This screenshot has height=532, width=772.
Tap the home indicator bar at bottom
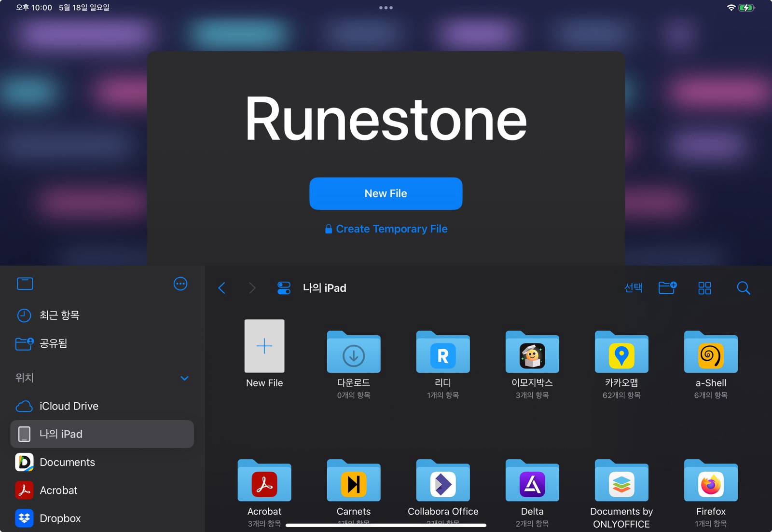click(386, 525)
